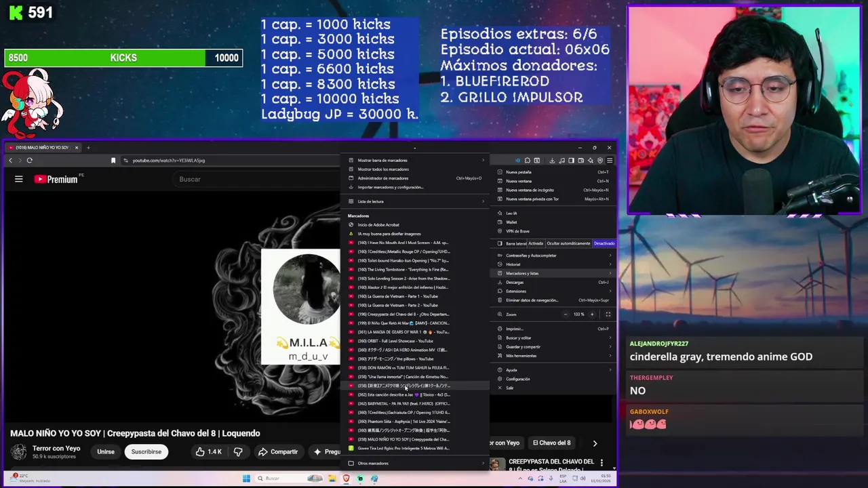Click the YouTube Premium logo
The width and height of the screenshot is (868, 488).
click(56, 180)
